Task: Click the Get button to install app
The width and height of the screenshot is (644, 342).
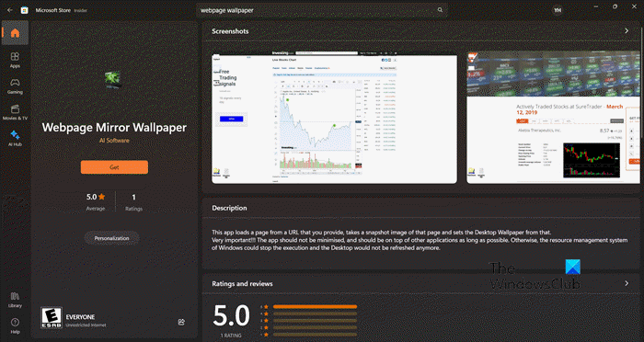Action: (x=114, y=167)
